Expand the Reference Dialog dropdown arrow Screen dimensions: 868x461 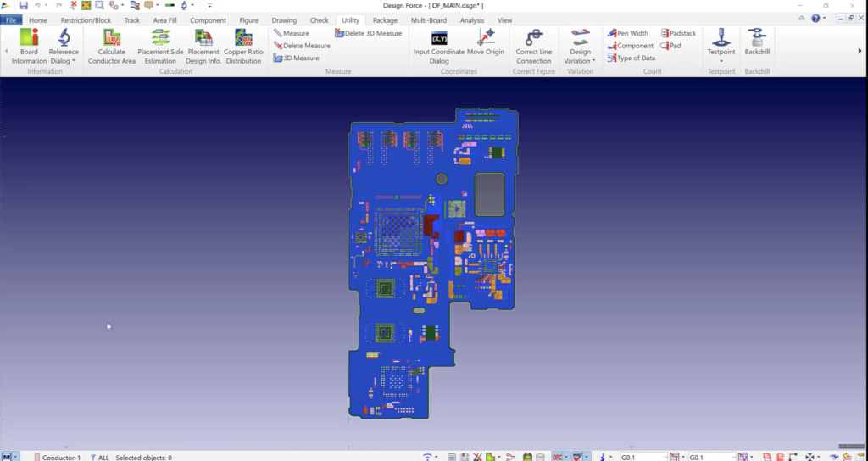tap(73, 61)
